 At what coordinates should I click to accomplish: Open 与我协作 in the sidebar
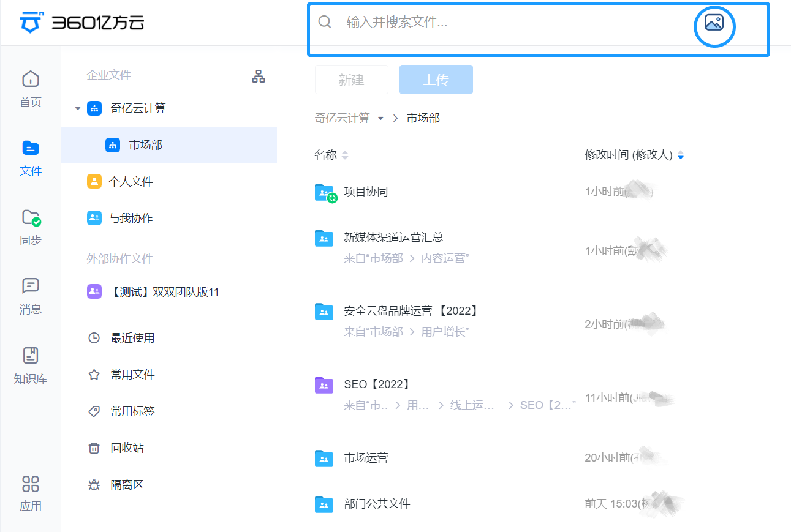[131, 218]
